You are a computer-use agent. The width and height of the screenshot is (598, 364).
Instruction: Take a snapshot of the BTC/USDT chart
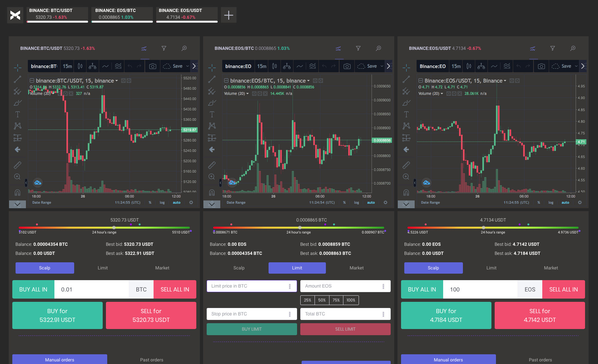153,66
